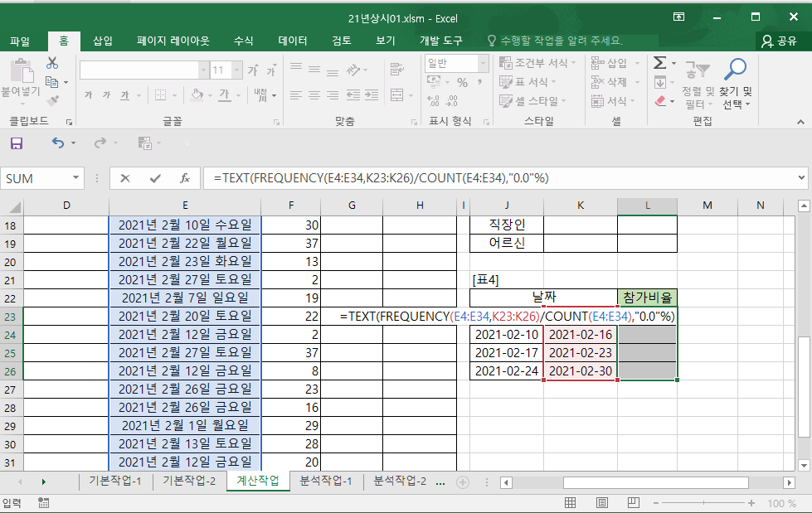Click the Undo arrow icon
Image resolution: width=812 pixels, height=513 pixels.
(x=57, y=143)
